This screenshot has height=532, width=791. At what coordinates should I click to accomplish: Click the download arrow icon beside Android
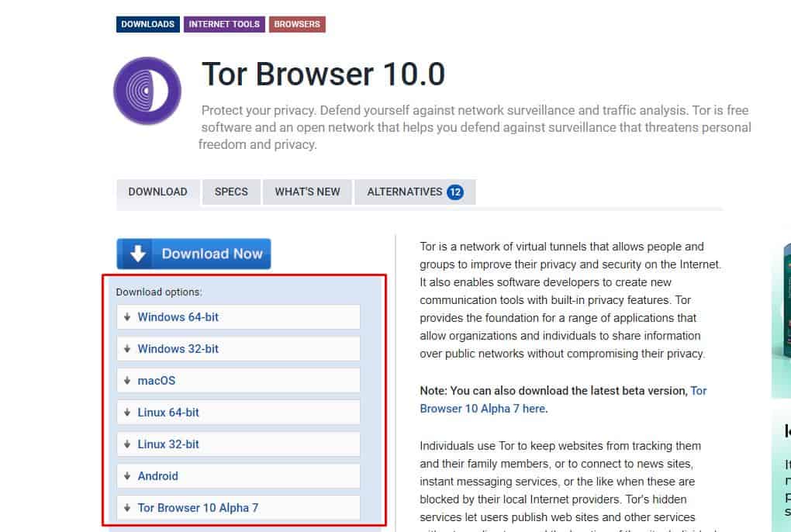(x=126, y=476)
